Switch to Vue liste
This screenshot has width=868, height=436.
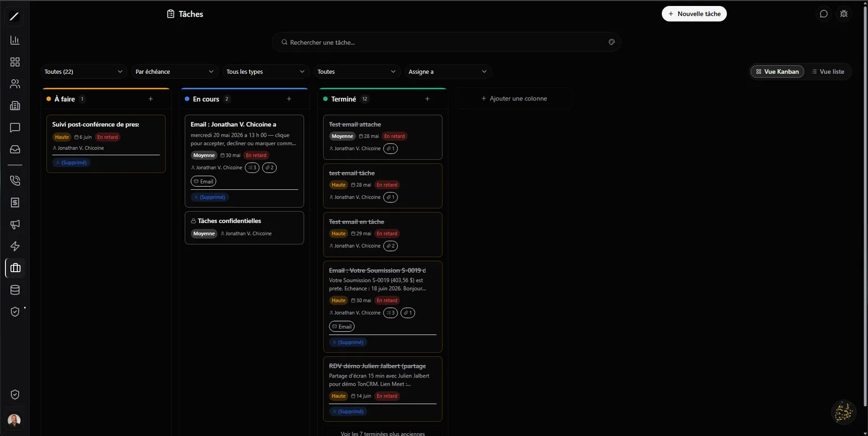point(828,72)
